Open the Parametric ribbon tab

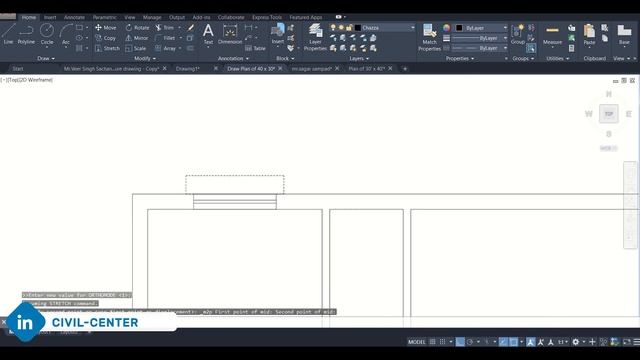[x=104, y=17]
